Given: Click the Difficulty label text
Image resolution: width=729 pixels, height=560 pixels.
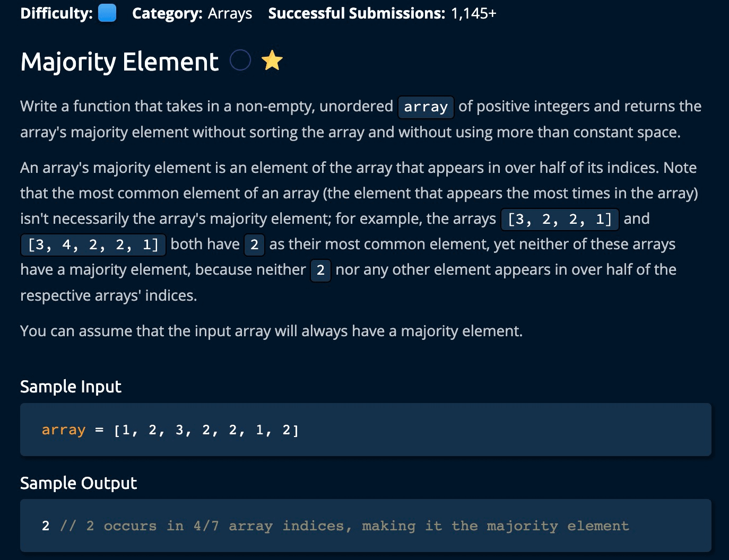Looking at the screenshot, I should coord(56,13).
